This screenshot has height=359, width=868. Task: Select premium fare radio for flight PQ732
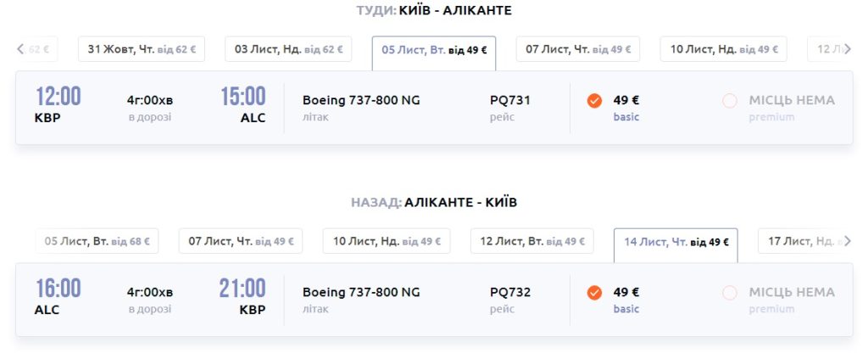pyautogui.click(x=730, y=293)
